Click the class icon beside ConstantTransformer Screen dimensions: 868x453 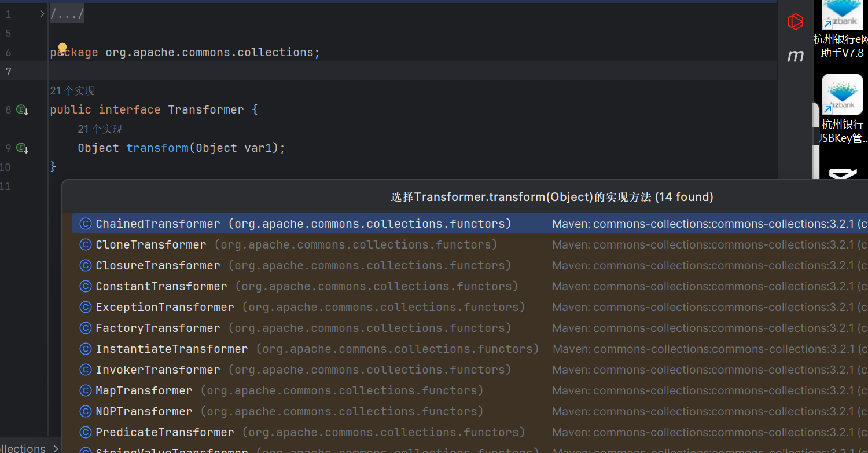click(86, 286)
